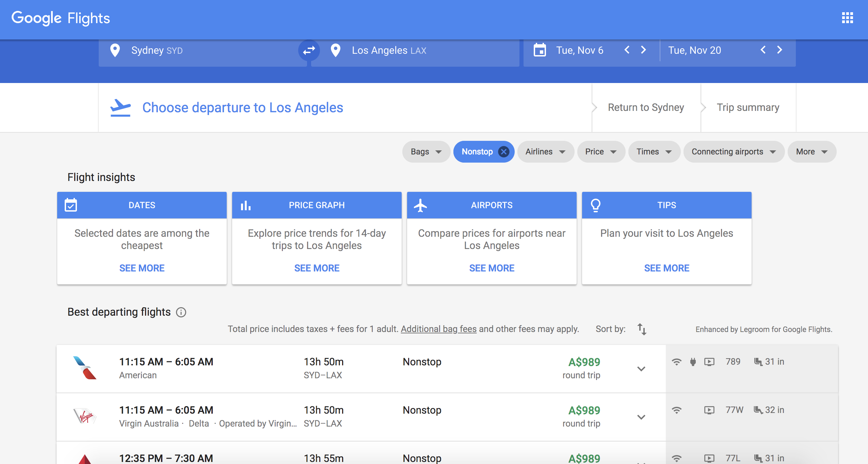Switch to Trip summary step

pos(748,107)
